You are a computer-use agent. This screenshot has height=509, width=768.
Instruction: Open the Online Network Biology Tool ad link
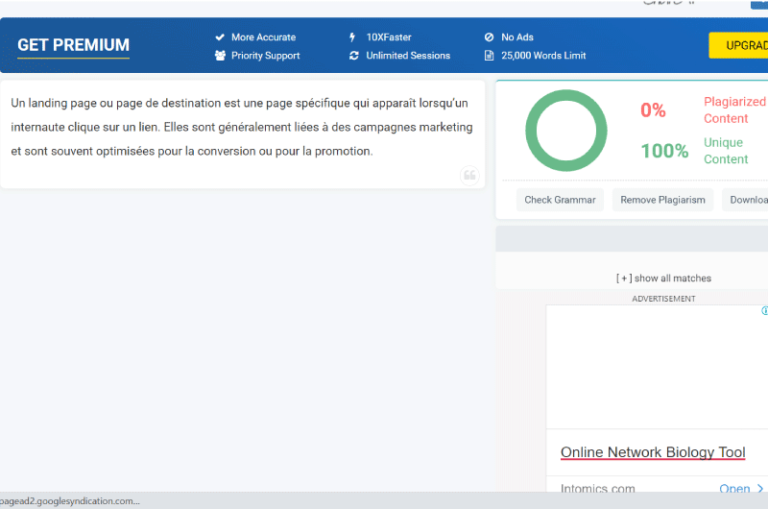pyautogui.click(x=653, y=452)
